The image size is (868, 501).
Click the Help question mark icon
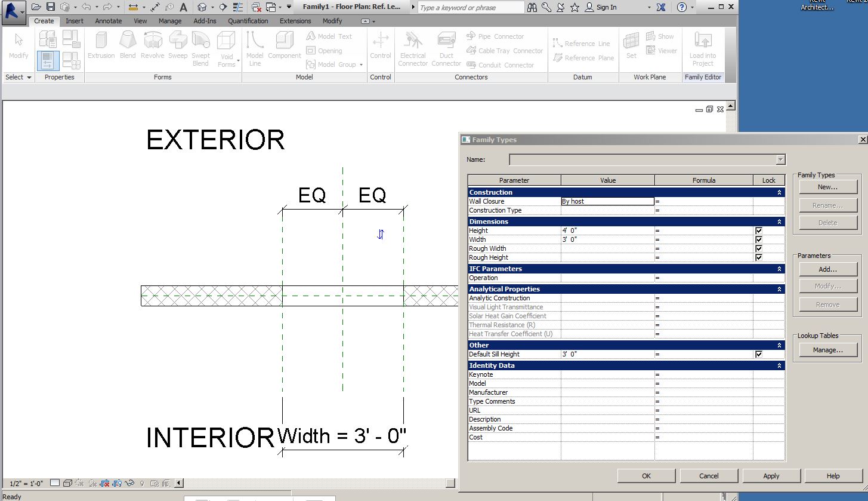tap(683, 7)
